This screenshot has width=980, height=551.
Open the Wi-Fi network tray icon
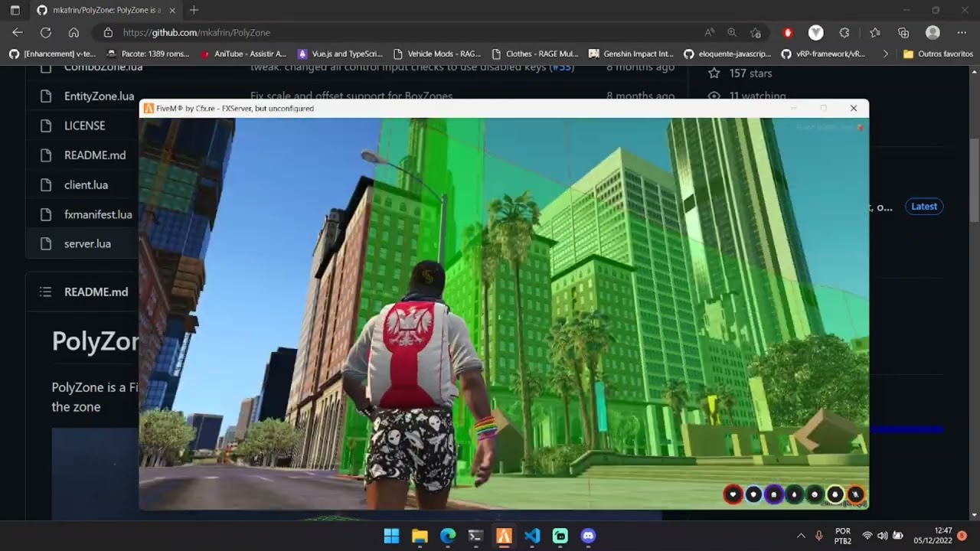pyautogui.click(x=867, y=536)
